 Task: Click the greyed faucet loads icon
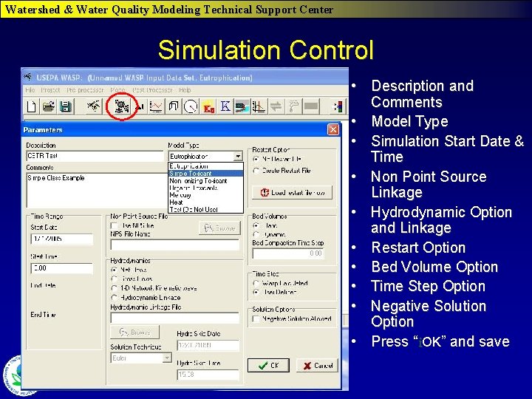pyautogui.click(x=293, y=106)
